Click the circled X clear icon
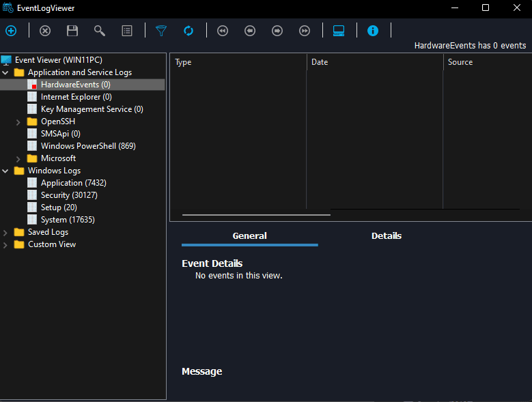532x402 pixels. [x=45, y=31]
